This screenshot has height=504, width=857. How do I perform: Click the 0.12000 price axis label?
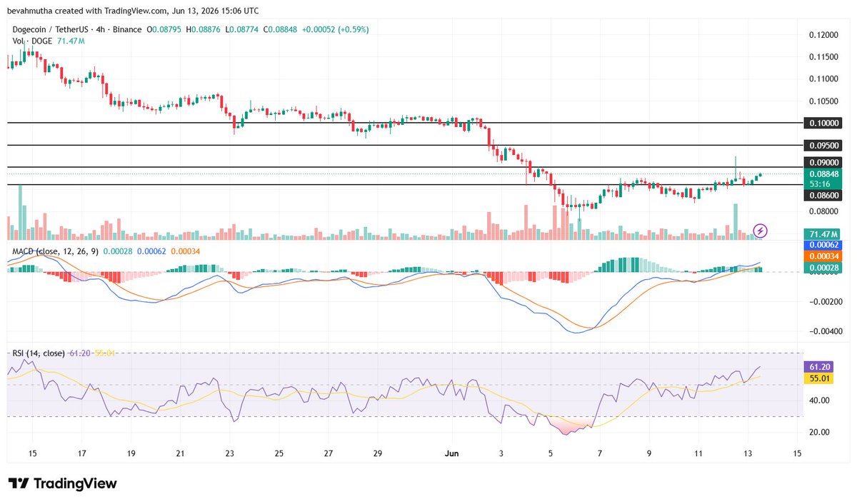[x=823, y=34]
